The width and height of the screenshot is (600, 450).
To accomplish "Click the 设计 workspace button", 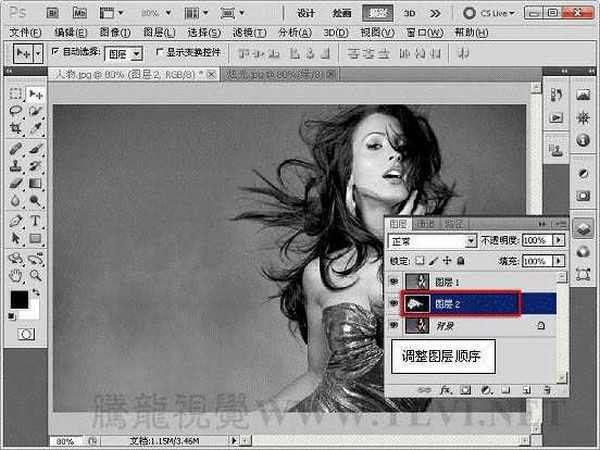I will point(307,14).
